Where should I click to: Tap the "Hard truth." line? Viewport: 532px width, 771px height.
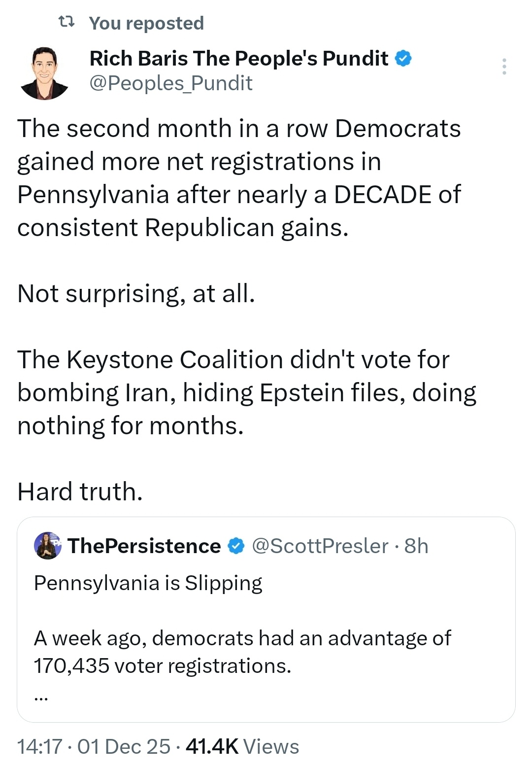[80, 491]
